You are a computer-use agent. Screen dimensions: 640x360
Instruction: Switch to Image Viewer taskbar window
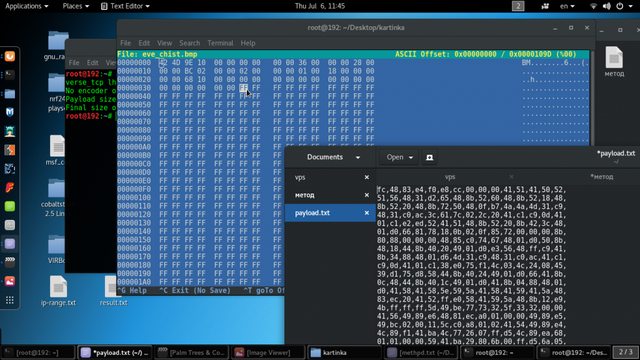coord(268,353)
